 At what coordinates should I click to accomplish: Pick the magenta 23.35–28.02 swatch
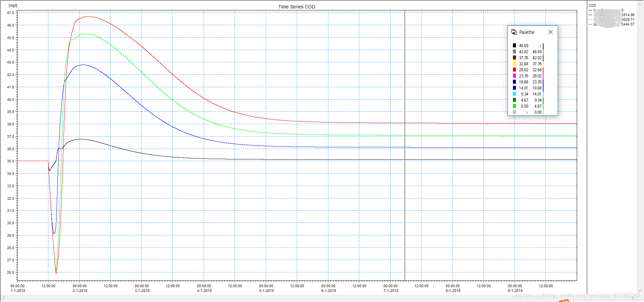(514, 76)
